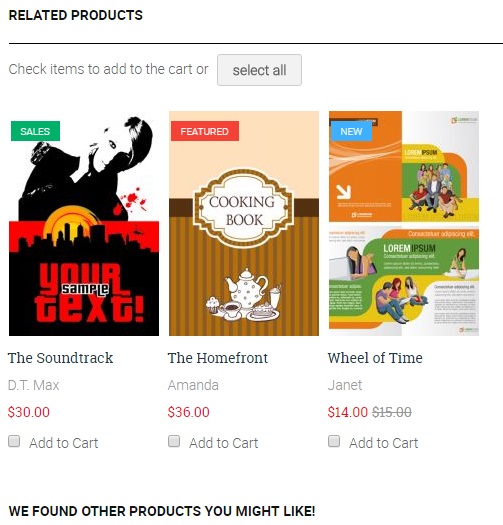The width and height of the screenshot is (503, 525).
Task: Check Add to Cart for The Homefront
Action: coord(174,441)
